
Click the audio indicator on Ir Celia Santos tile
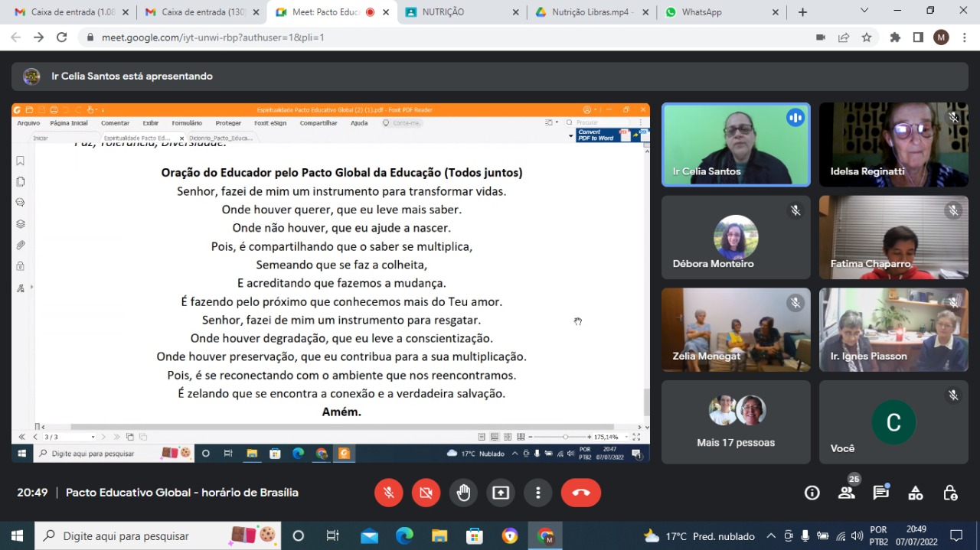pos(795,118)
